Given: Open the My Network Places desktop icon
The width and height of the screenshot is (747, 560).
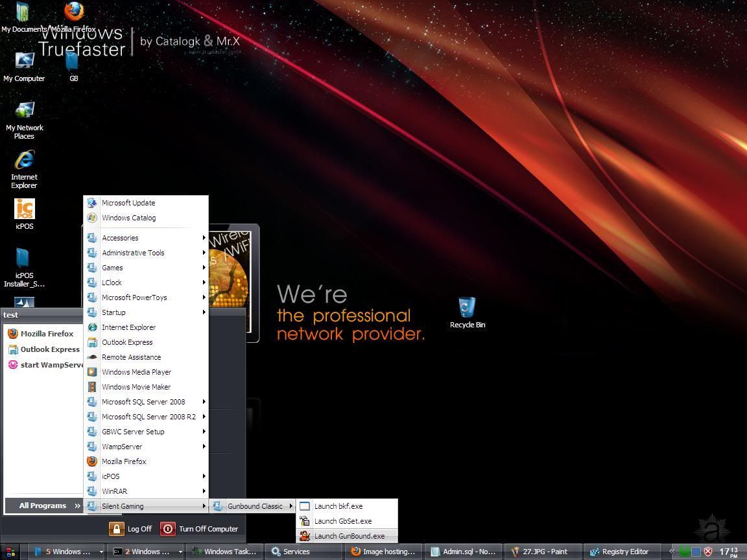Looking at the screenshot, I should [24, 111].
